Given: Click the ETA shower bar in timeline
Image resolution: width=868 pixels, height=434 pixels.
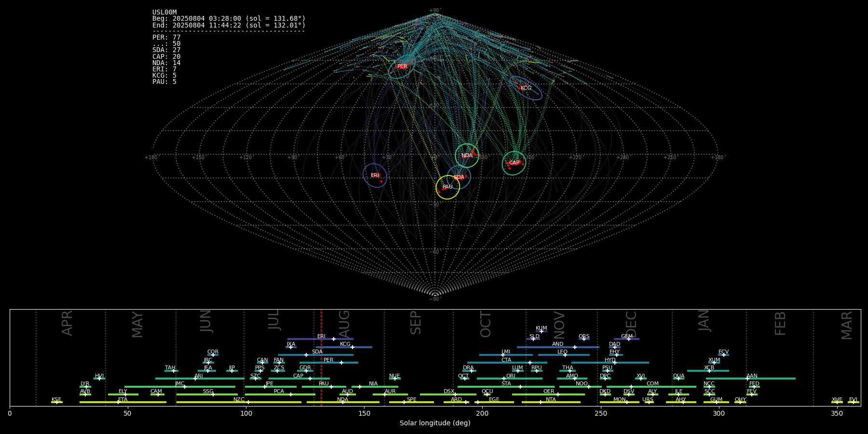Looking at the screenshot, I should point(123,402).
